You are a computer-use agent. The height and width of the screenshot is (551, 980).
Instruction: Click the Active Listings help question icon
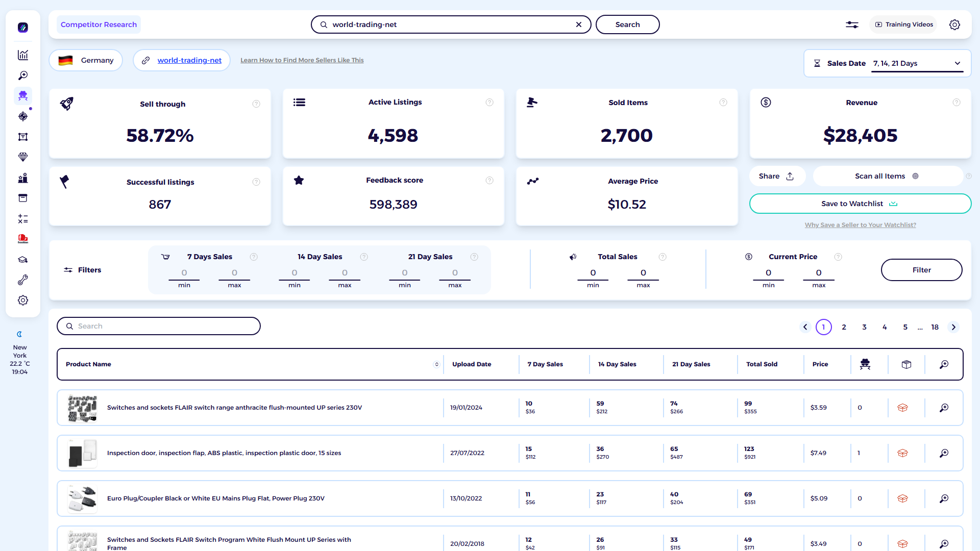(489, 103)
